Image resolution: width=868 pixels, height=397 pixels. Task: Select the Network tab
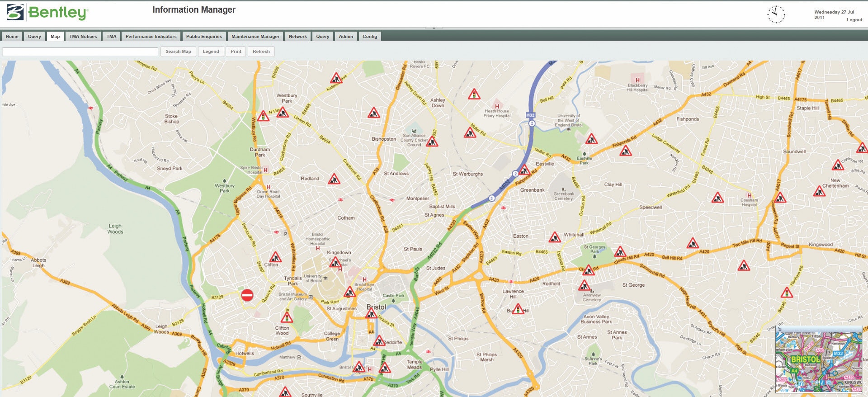tap(298, 37)
